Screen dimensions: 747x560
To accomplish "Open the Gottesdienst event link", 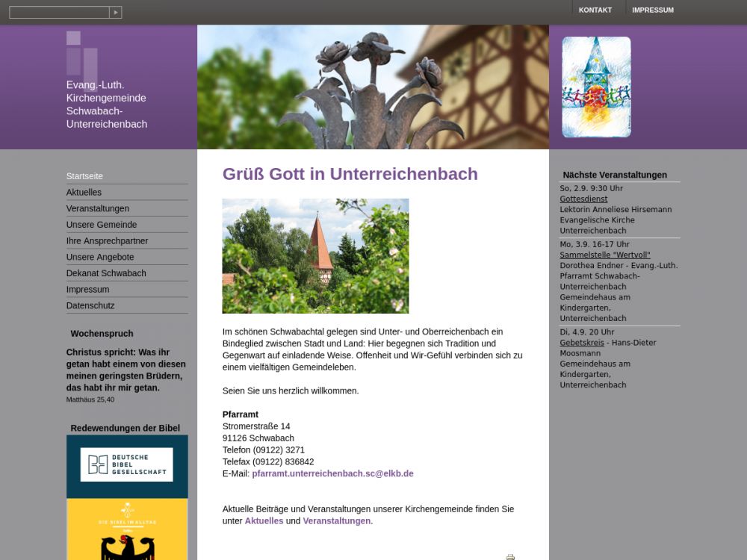I will 583,199.
